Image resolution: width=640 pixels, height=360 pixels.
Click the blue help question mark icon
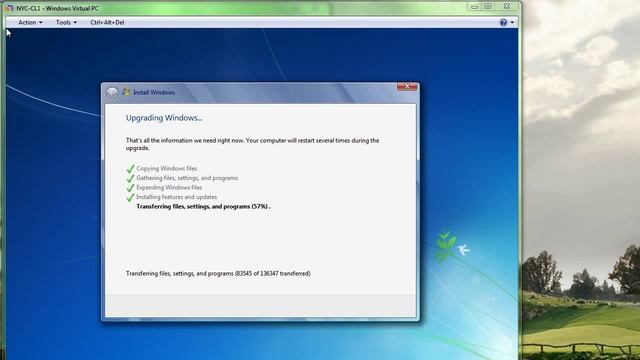pyautogui.click(x=503, y=22)
